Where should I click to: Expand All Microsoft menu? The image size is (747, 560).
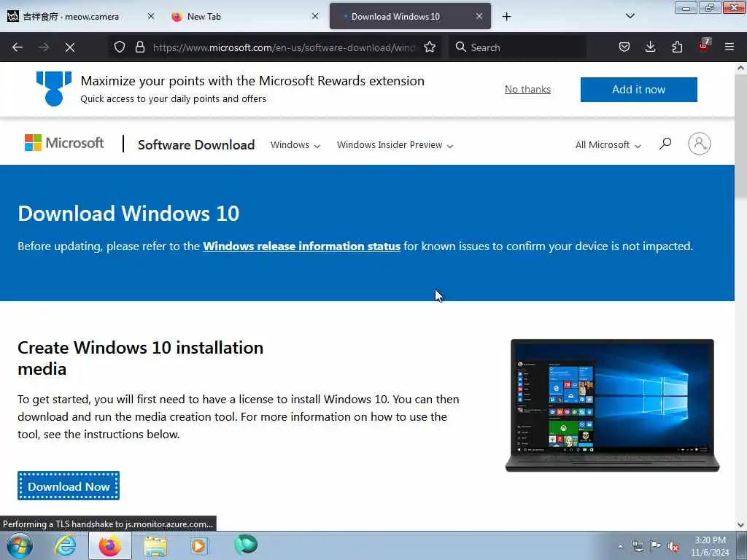tap(608, 145)
